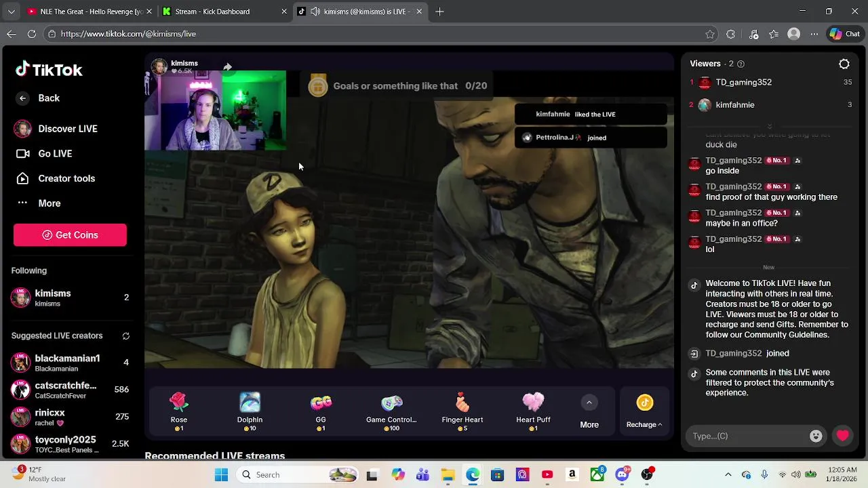Screen dimensions: 868x488
Task: Send a like with heart button
Action: 842,436
